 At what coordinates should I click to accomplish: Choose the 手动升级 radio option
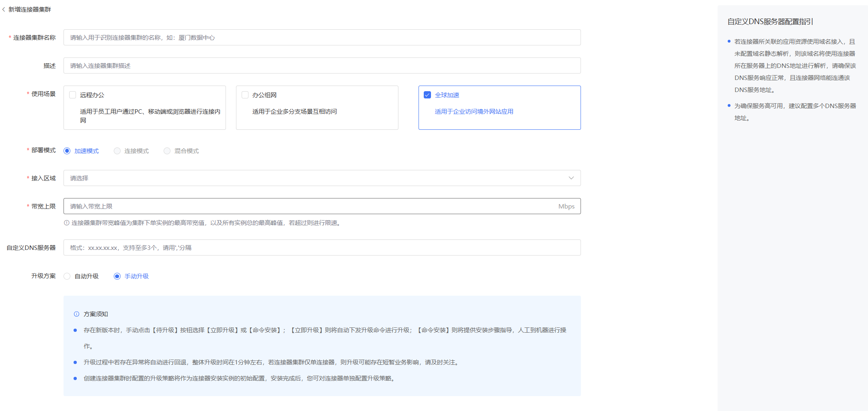tap(117, 276)
